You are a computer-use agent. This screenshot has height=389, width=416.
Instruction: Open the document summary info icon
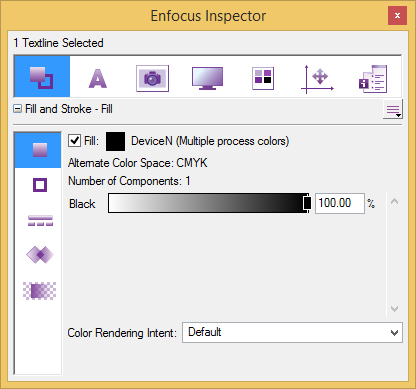[x=373, y=79]
